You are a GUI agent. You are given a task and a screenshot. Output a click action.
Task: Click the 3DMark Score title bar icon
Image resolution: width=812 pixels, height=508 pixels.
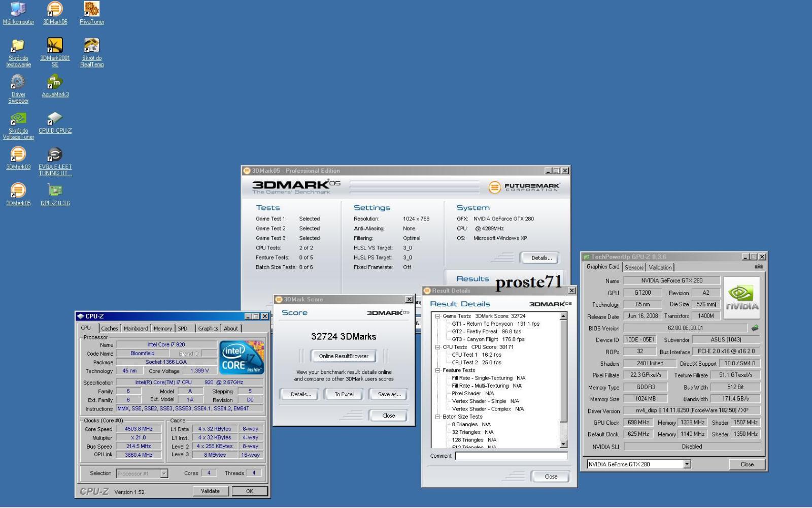(x=279, y=299)
